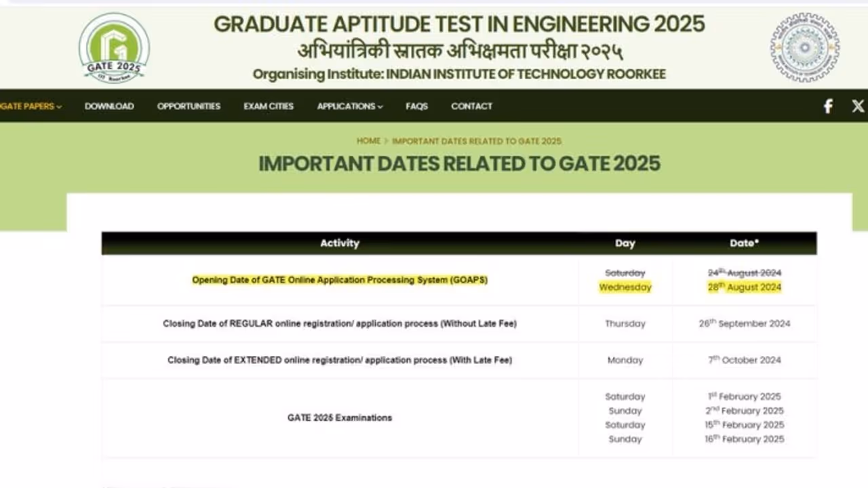Click the page heading 'IMPORTANT DATES RELATED TO GATE 2025'
Screen dimensions: 868x488
tap(459, 164)
